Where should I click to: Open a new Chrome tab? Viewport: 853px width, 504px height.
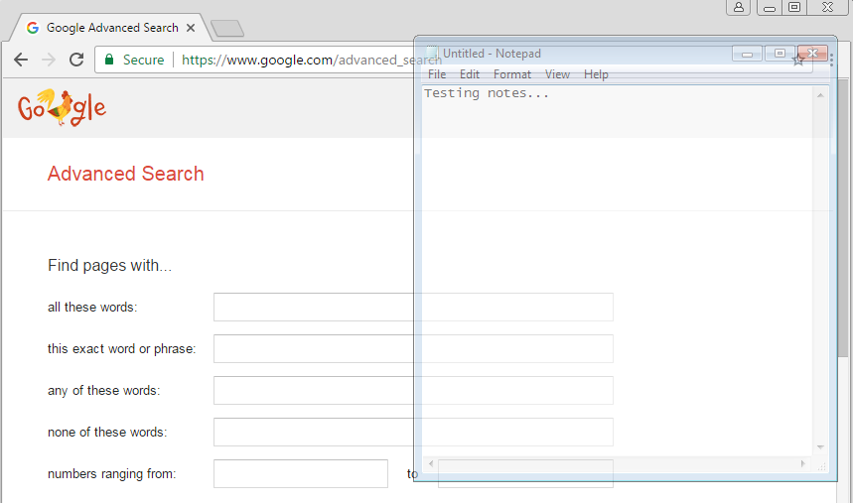click(x=227, y=29)
